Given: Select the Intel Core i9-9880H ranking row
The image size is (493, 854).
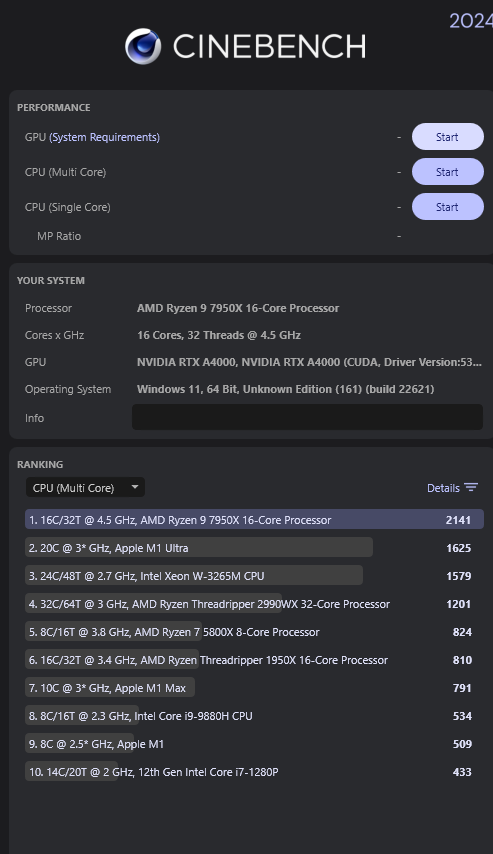Looking at the screenshot, I should [254, 716].
